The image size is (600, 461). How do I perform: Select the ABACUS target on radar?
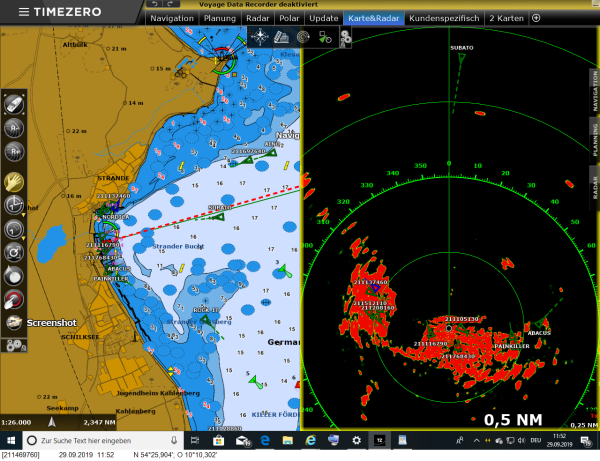[541, 323]
